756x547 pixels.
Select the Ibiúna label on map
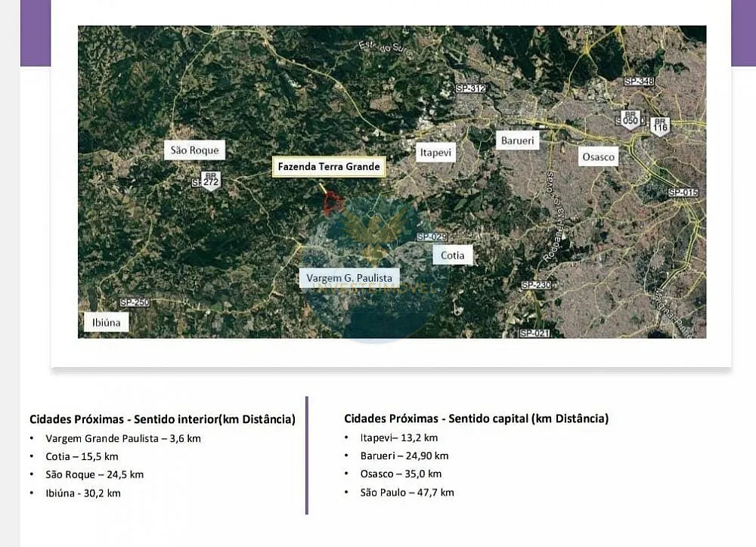pyautogui.click(x=106, y=323)
